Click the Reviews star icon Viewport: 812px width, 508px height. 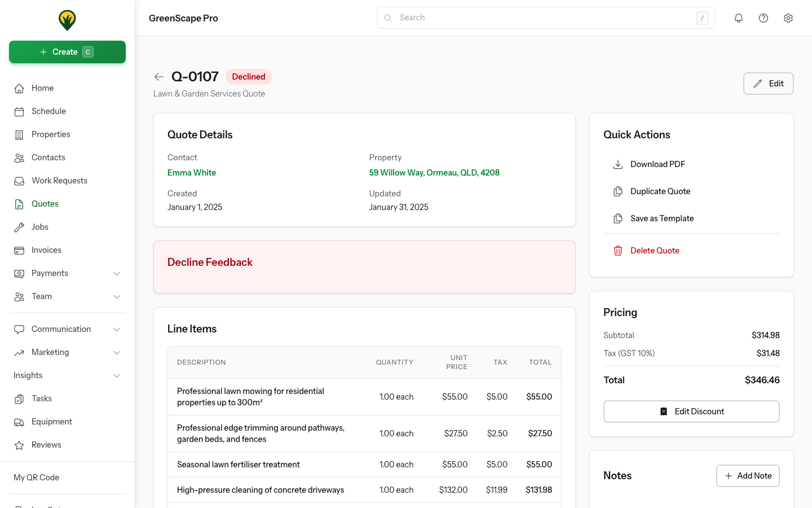[x=19, y=444]
